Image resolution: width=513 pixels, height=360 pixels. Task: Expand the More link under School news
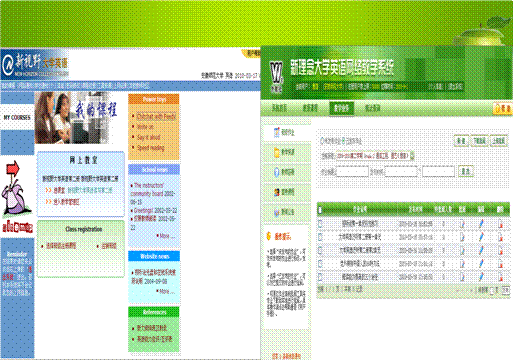pyautogui.click(x=165, y=236)
